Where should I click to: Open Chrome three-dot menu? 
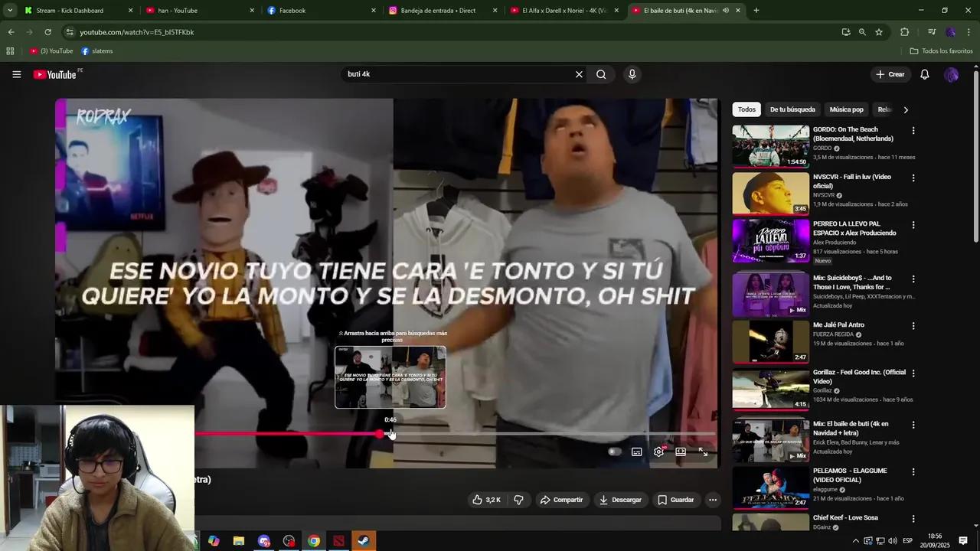click(969, 32)
